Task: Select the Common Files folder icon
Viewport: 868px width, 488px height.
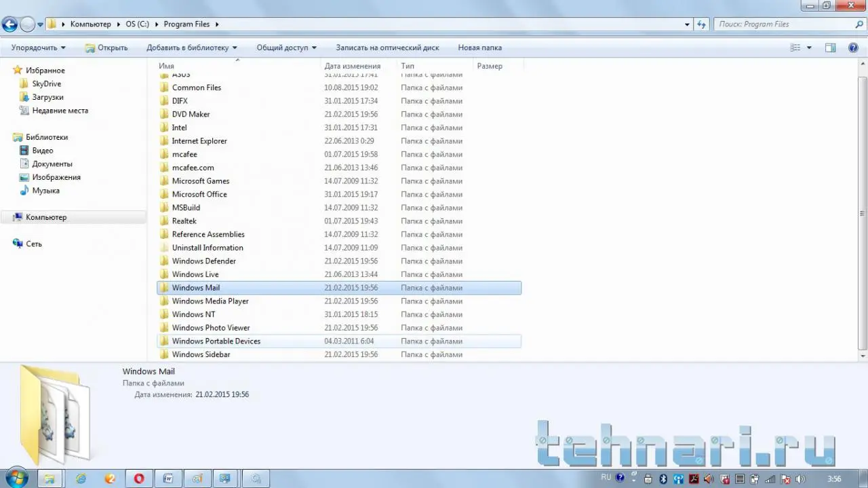Action: (163, 88)
